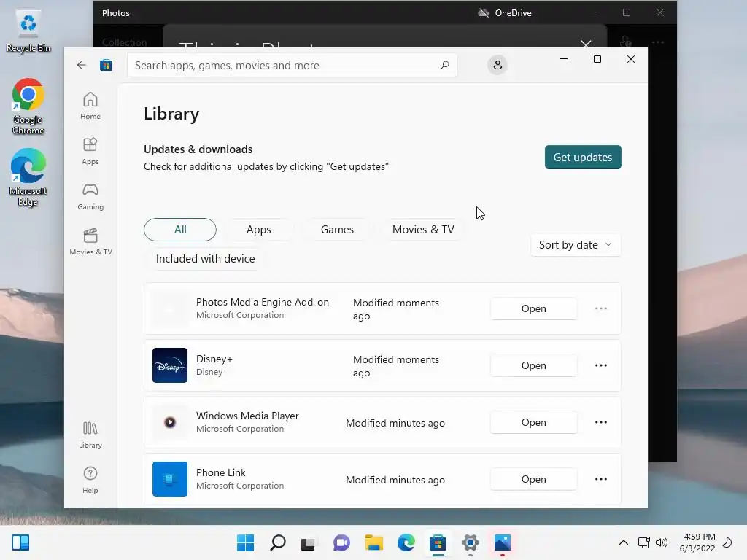Select the Games filter tab

coord(337,230)
